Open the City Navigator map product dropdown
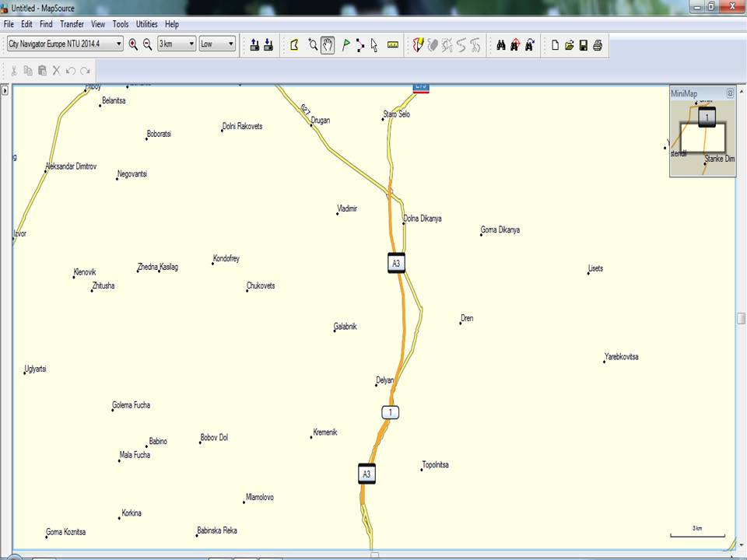 point(119,44)
